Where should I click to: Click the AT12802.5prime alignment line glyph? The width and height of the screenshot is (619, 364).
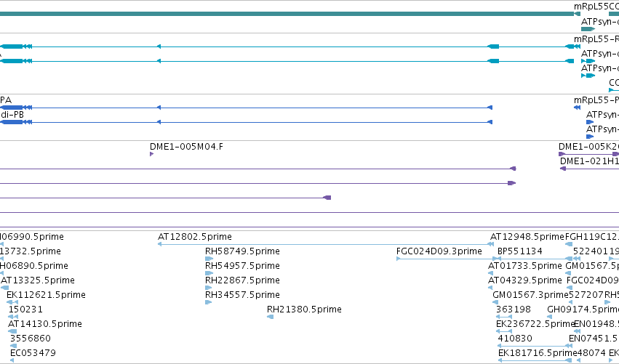(326, 244)
